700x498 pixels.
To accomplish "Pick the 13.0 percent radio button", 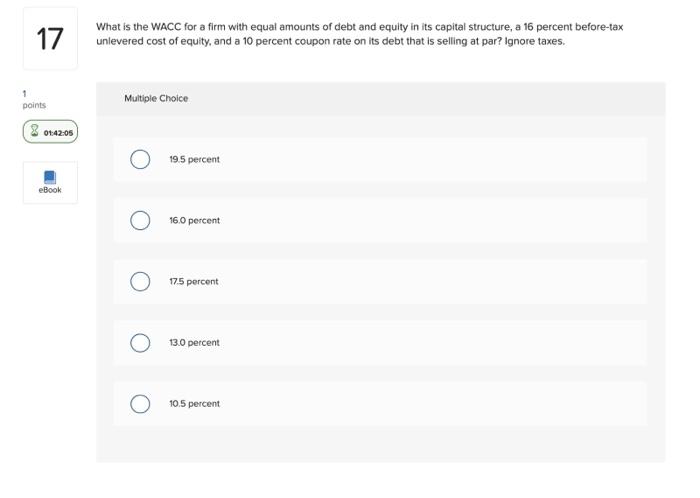I will 140,343.
